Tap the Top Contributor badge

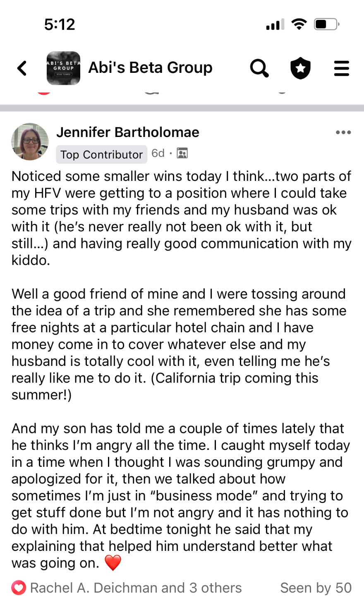point(101,154)
